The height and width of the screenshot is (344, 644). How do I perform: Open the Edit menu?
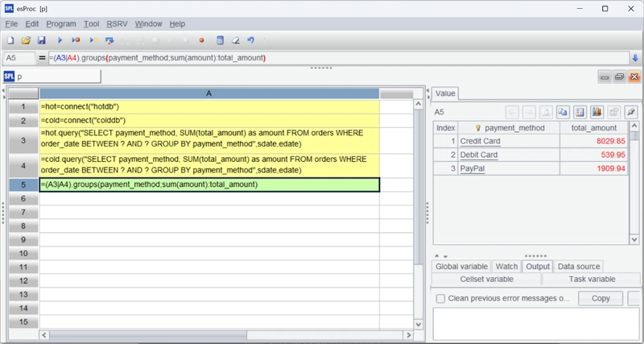(x=32, y=24)
